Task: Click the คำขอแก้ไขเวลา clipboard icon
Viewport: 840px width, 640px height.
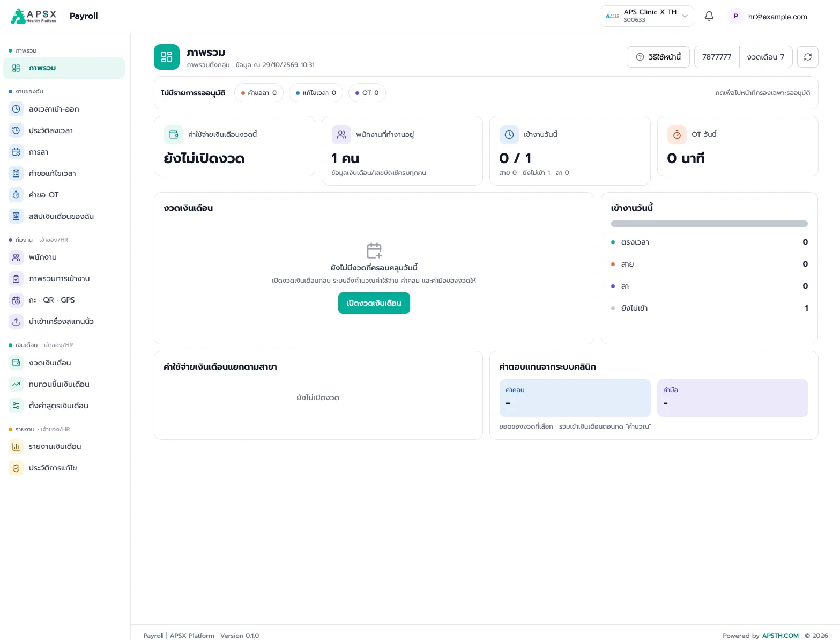Action: click(16, 173)
